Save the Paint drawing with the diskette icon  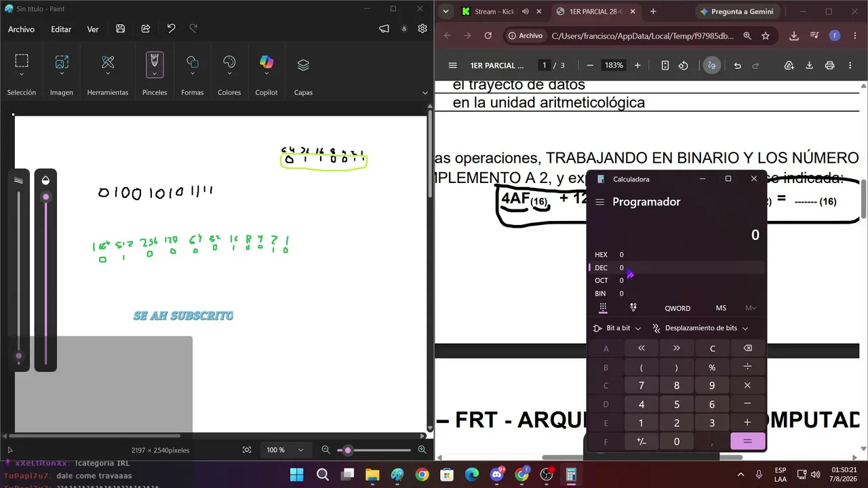click(x=120, y=29)
